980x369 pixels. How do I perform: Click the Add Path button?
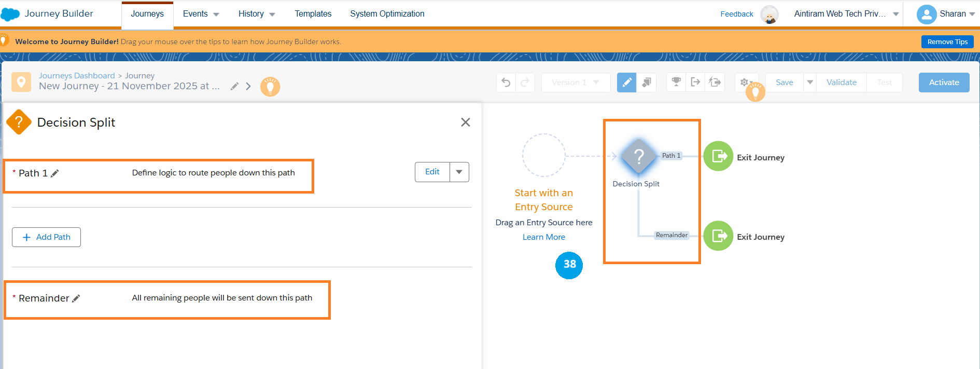(x=46, y=237)
